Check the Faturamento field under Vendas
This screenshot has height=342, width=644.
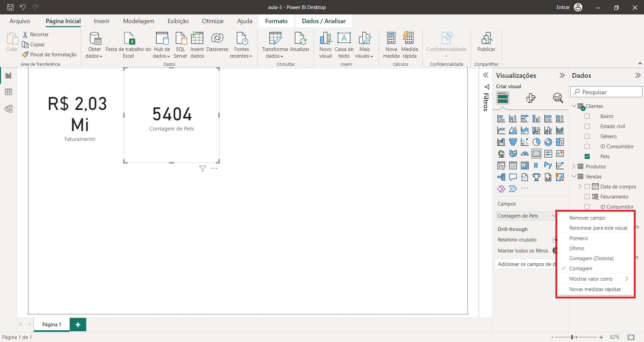point(587,197)
